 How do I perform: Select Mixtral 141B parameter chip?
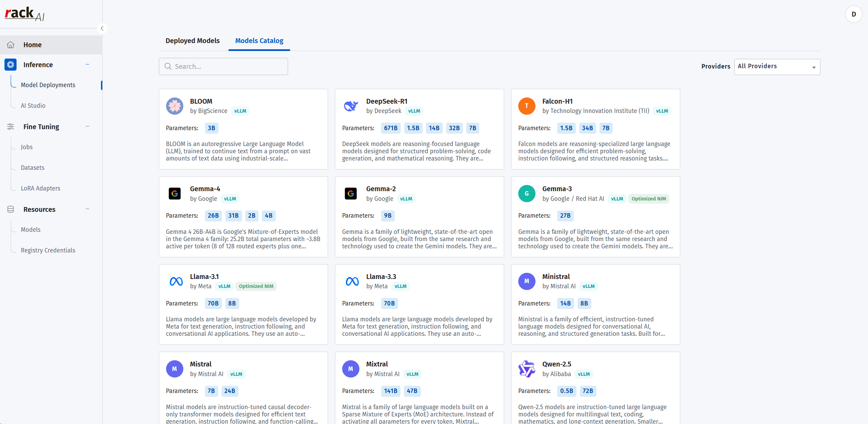coord(391,391)
